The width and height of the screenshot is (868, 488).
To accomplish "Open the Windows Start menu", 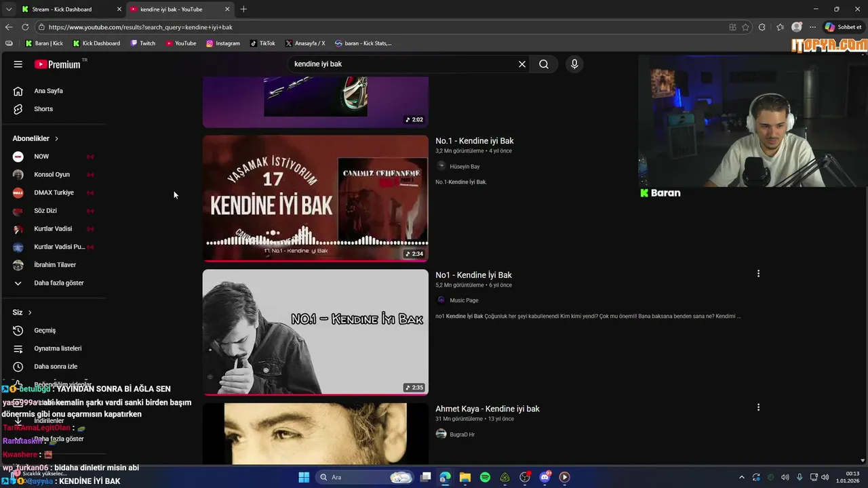I will (304, 477).
